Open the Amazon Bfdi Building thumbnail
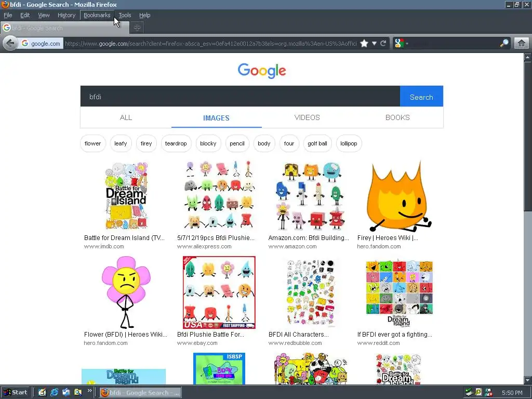The width and height of the screenshot is (532, 399). coord(311,196)
